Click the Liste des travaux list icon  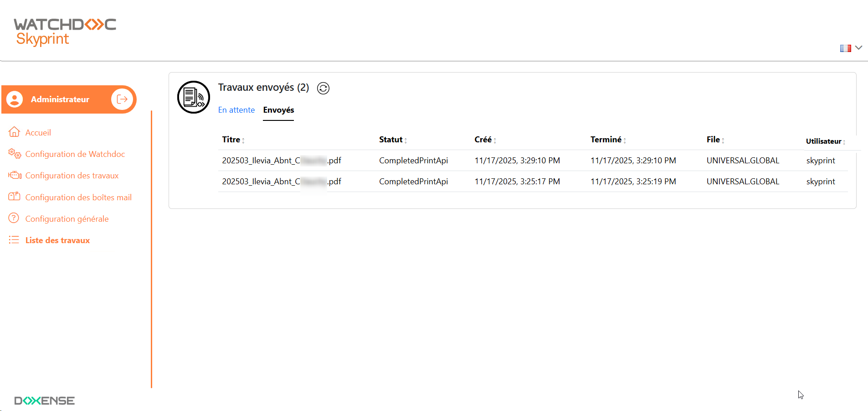pos(14,240)
